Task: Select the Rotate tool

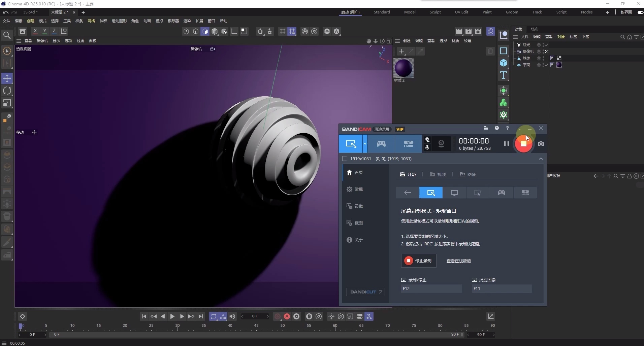Action: [7, 91]
